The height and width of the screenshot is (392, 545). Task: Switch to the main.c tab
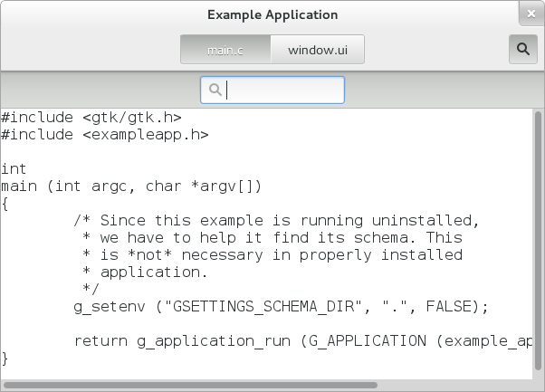tap(225, 49)
